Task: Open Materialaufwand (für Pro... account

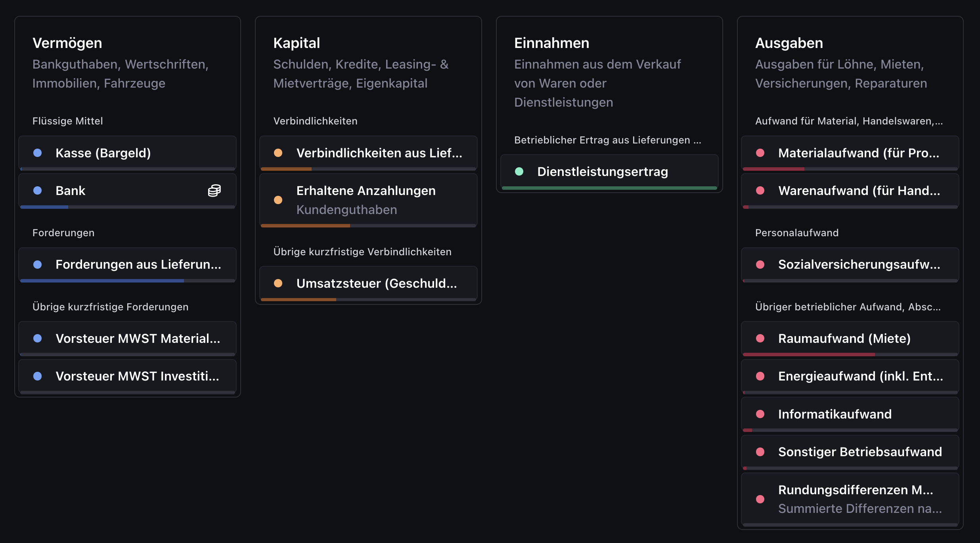Action: [x=850, y=153]
